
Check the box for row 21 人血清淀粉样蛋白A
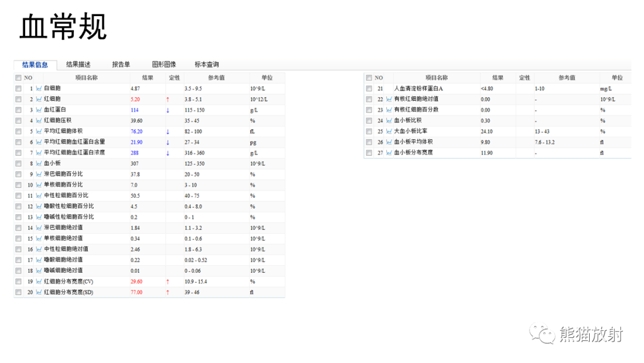369,88
